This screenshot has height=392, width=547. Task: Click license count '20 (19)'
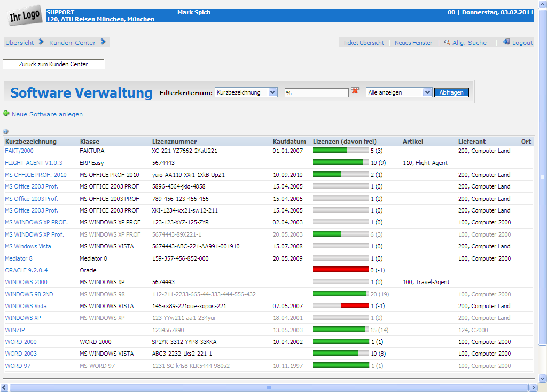click(380, 294)
